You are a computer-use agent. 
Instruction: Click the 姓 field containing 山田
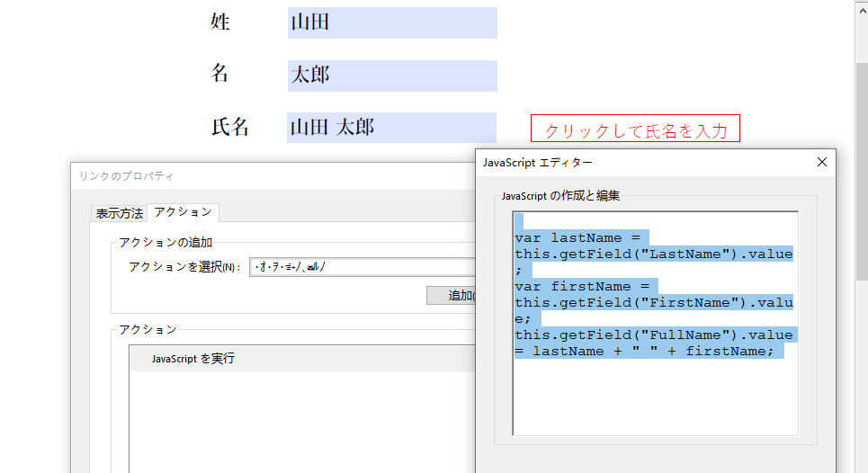click(392, 22)
